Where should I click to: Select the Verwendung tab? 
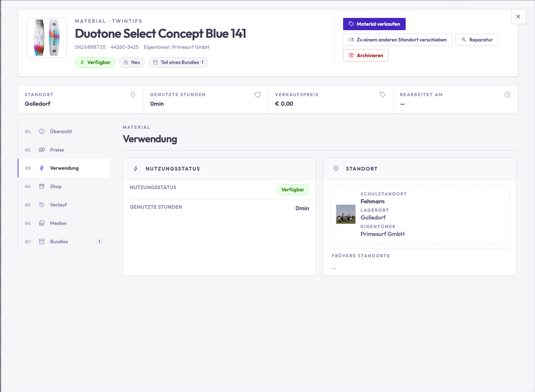coord(64,168)
